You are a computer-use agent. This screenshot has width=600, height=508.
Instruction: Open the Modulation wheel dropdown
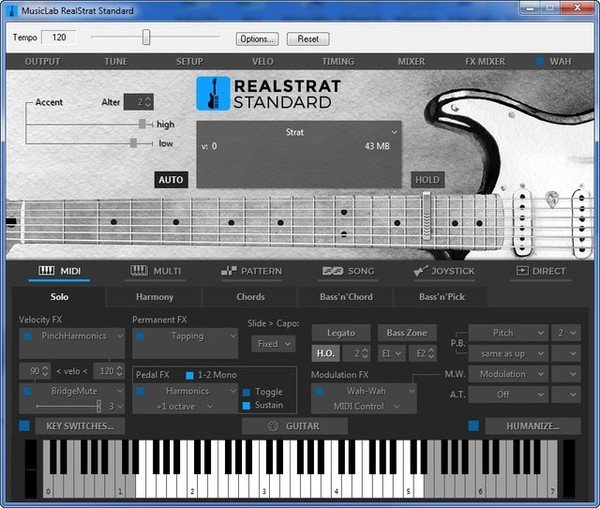[507, 374]
